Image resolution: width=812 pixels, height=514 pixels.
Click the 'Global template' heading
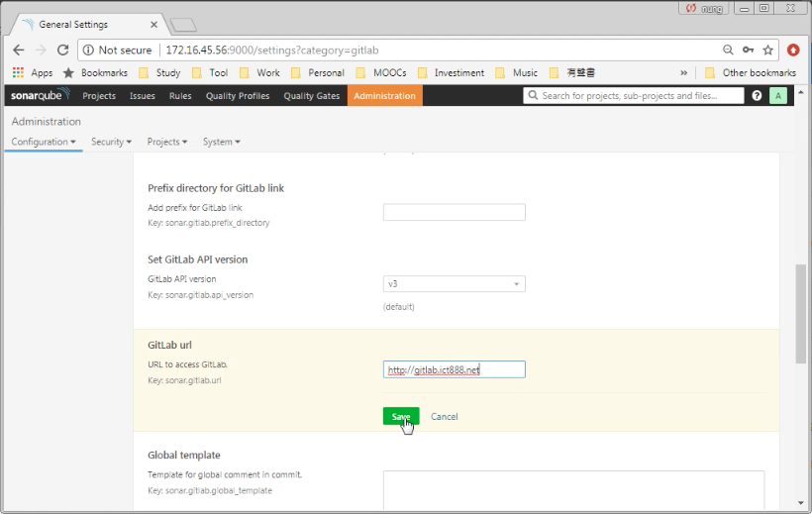184,455
